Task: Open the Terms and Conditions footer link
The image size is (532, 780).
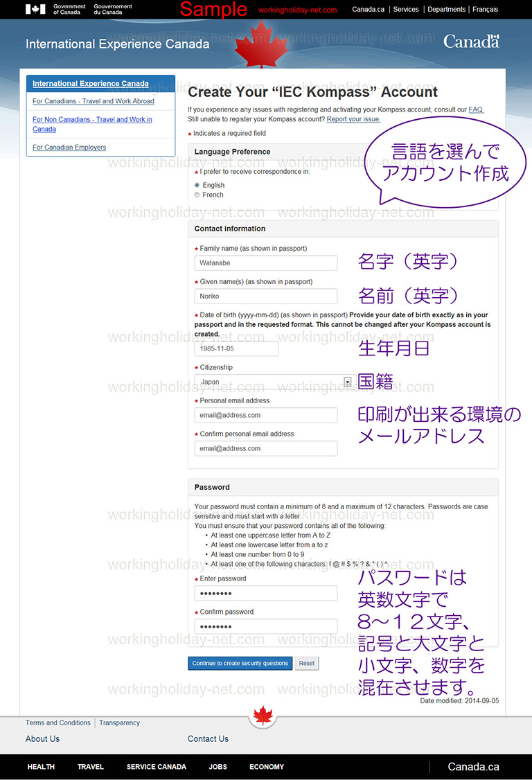Action: 58,723
